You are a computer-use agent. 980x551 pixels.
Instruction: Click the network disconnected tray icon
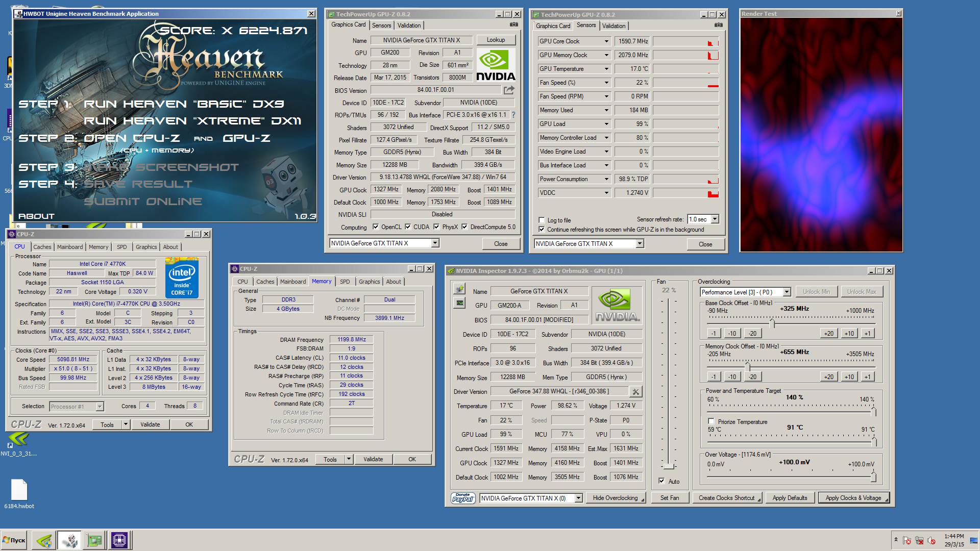coord(919,540)
